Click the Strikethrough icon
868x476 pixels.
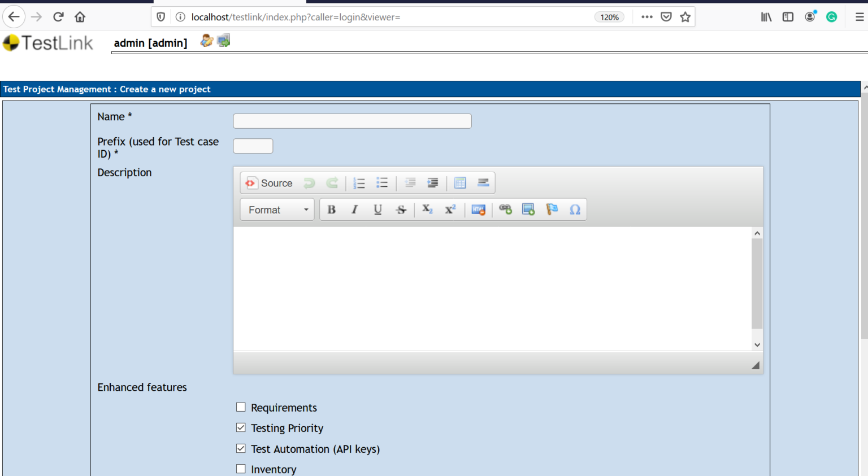click(x=401, y=209)
